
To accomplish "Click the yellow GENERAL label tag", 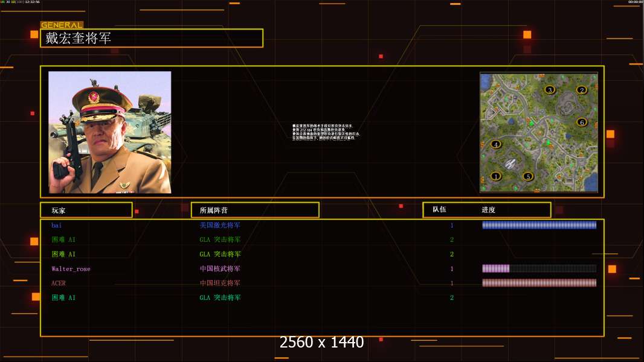I will pos(62,25).
